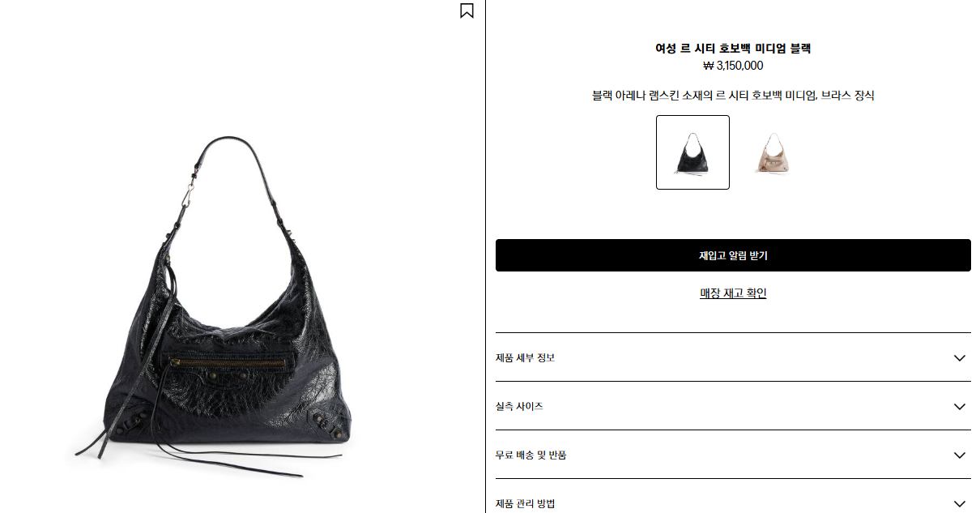Open the 매장 재고 확인 link
The height and width of the screenshot is (513, 980).
[733, 293]
